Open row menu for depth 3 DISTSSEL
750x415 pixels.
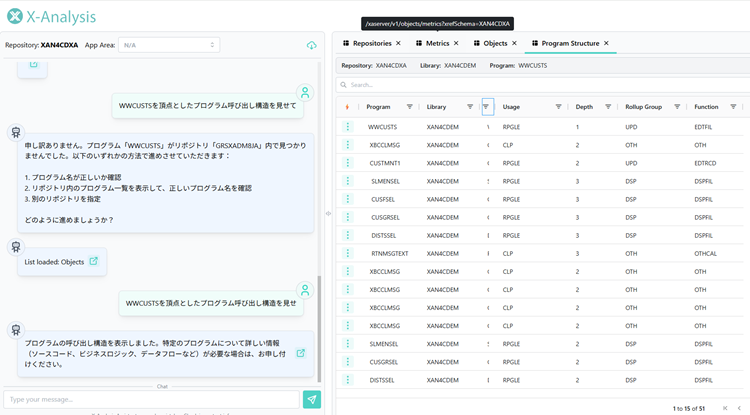pyautogui.click(x=348, y=235)
